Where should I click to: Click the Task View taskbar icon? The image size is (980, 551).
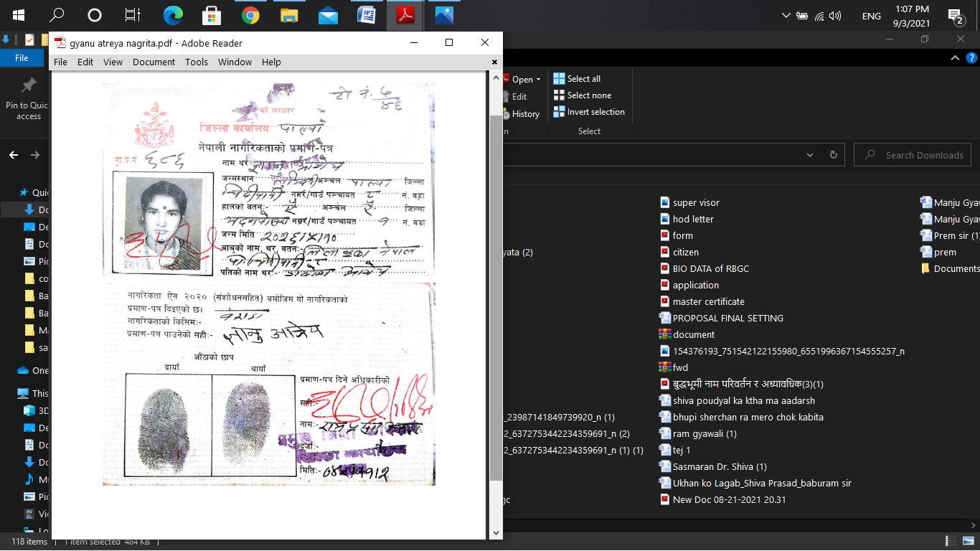(133, 15)
